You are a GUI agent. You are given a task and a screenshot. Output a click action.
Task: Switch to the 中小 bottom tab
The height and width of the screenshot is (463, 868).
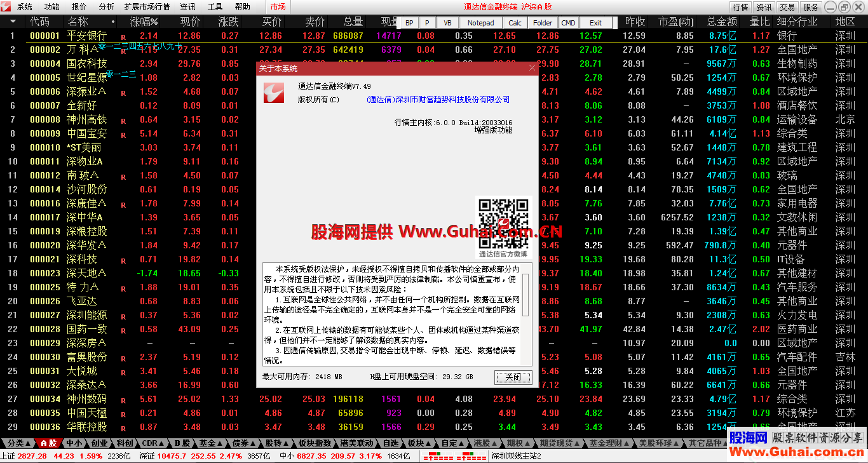point(74,443)
